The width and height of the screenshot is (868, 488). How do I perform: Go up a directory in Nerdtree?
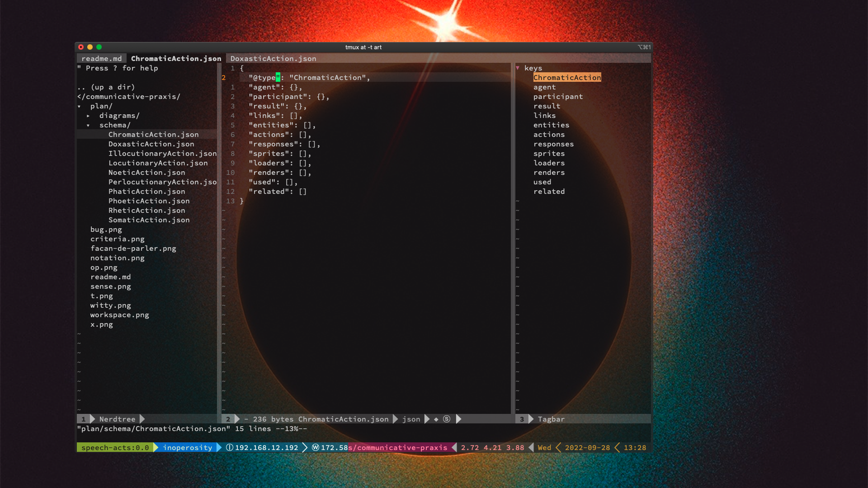(x=106, y=87)
